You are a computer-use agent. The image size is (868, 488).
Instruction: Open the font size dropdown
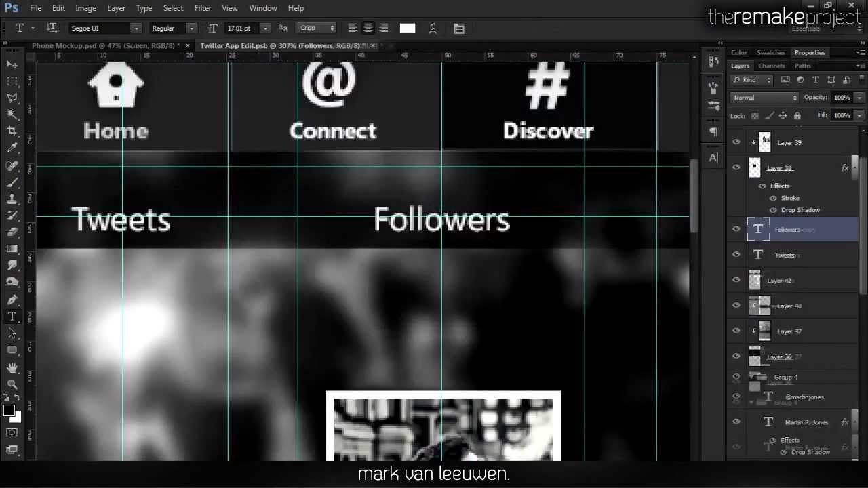[265, 28]
